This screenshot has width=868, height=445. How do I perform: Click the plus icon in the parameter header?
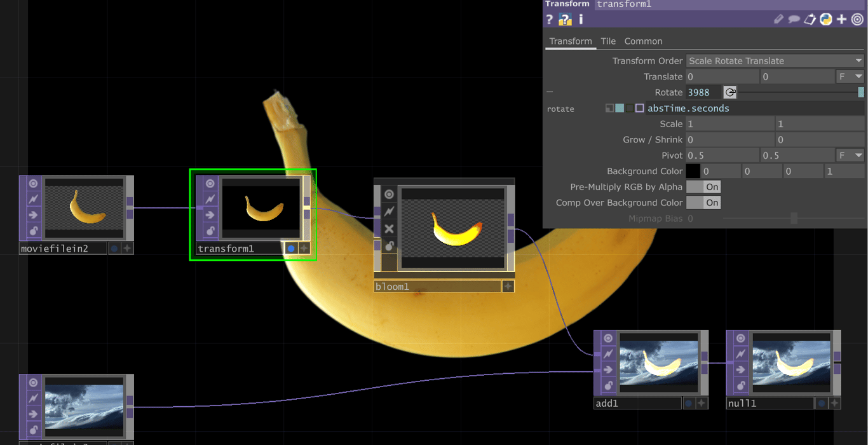coord(841,20)
